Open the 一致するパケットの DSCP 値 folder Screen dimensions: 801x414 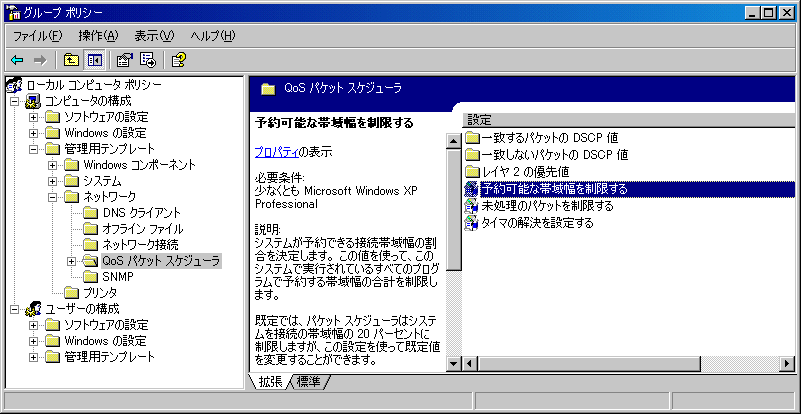[542, 137]
